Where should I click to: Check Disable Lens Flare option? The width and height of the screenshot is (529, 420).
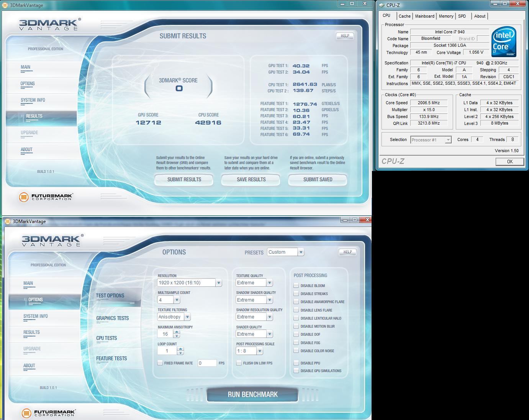[296, 310]
